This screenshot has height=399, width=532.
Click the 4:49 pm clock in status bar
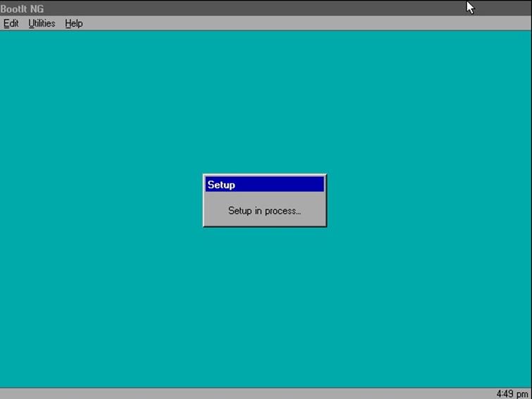[x=512, y=394]
